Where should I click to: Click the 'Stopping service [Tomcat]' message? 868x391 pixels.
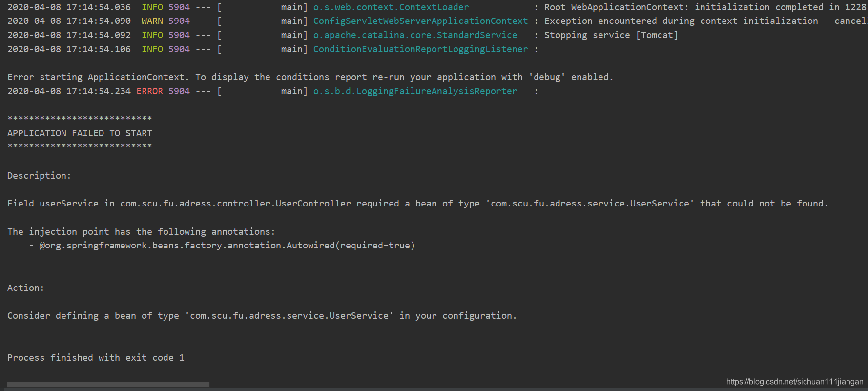(611, 35)
